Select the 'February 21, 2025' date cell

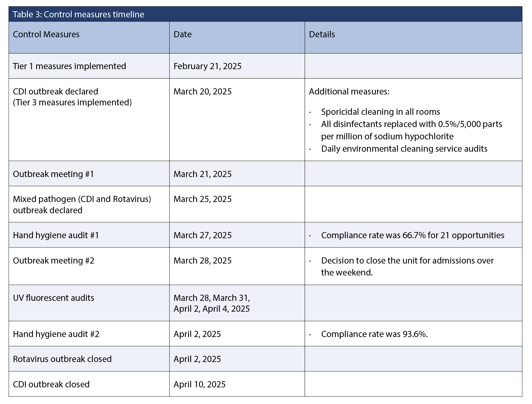(x=207, y=66)
